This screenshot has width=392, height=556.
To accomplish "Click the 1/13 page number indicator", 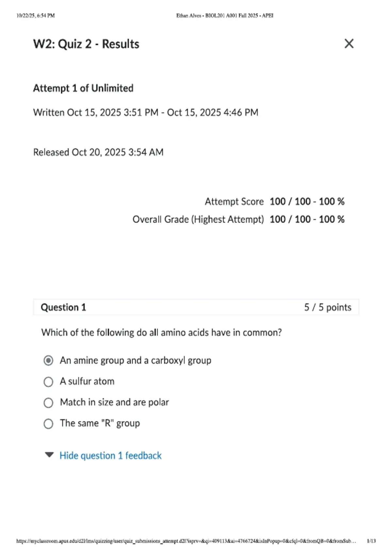I will [371, 541].
